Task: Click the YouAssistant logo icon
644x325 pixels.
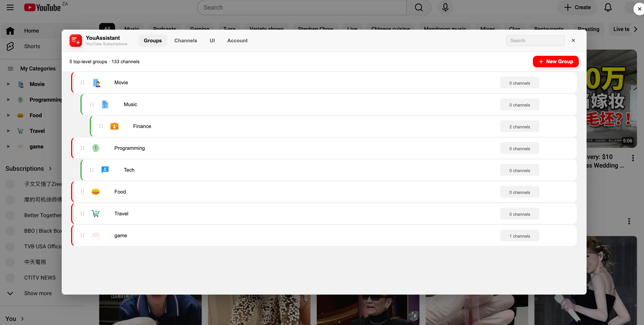Action: (x=76, y=40)
